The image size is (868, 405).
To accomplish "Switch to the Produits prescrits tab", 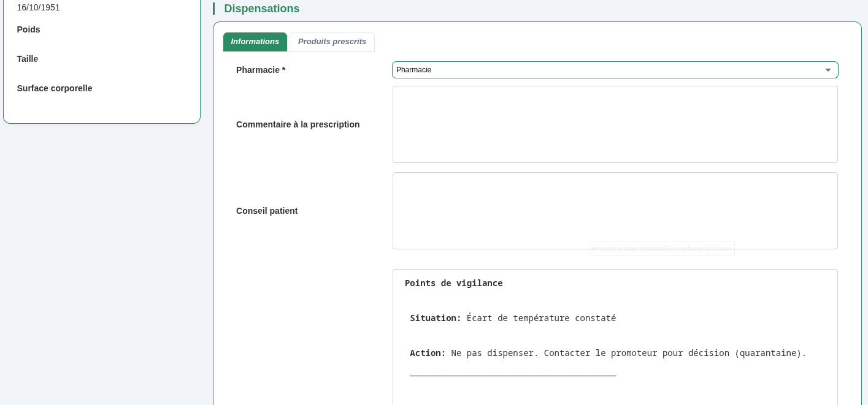I will [332, 42].
